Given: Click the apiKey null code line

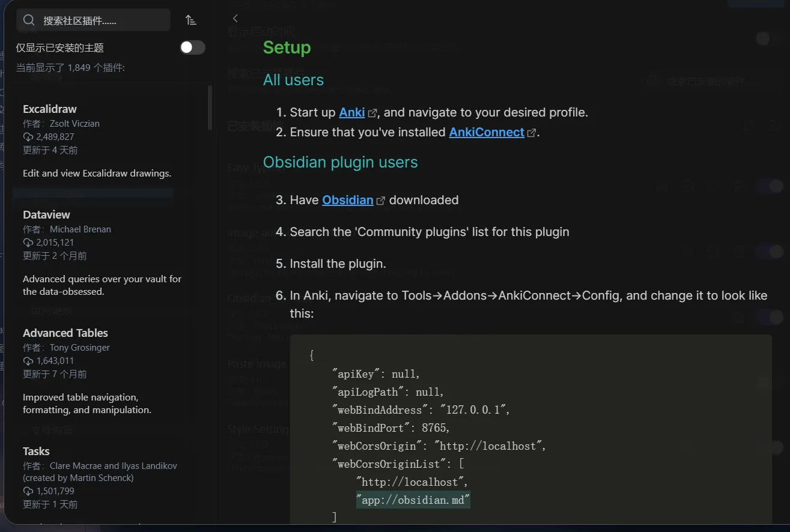Looking at the screenshot, I should pyautogui.click(x=376, y=374).
